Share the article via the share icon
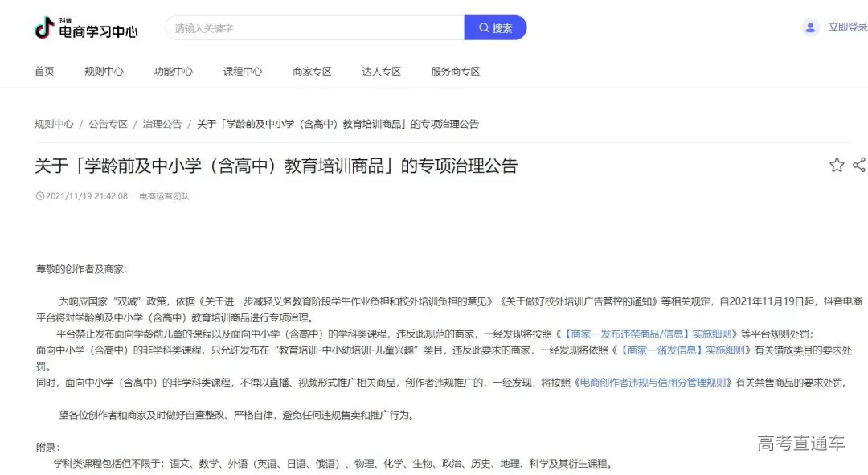Image resolution: width=868 pixels, height=475 pixels. point(858,165)
